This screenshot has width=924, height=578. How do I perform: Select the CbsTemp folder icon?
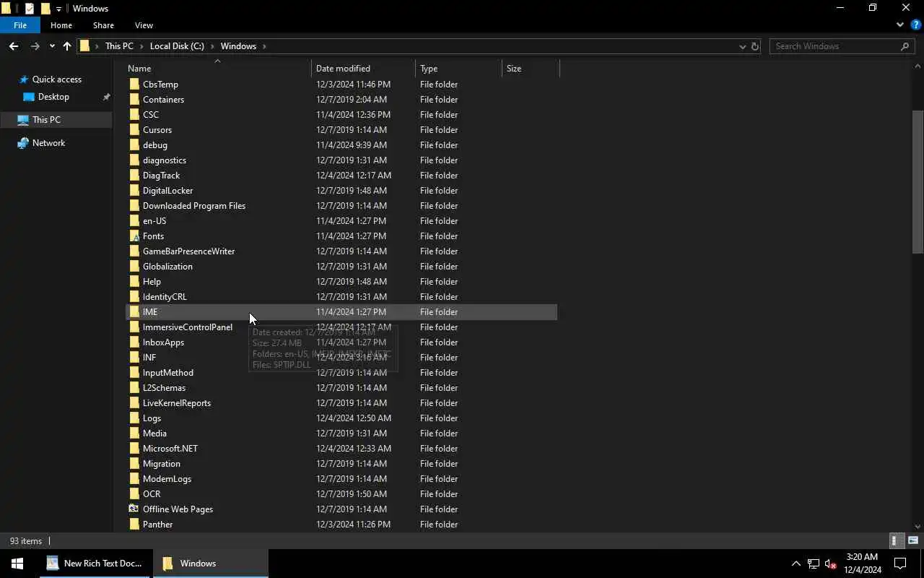coord(134,85)
